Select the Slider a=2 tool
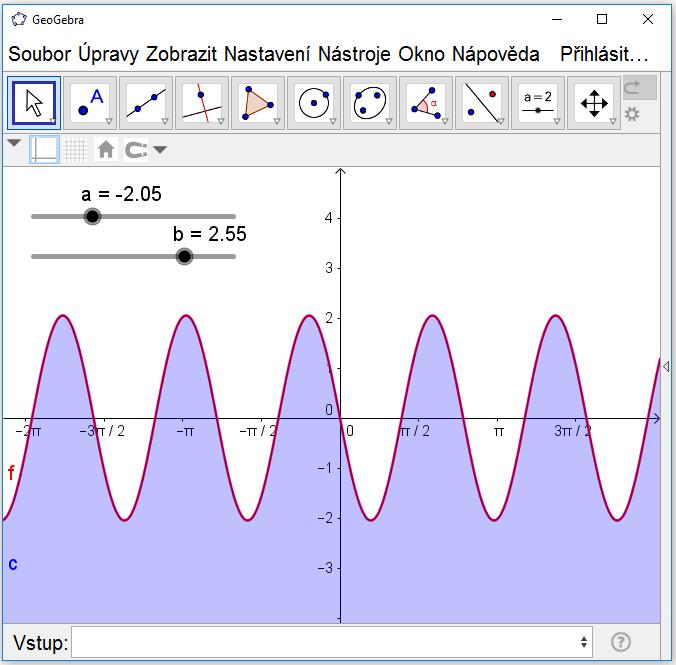This screenshot has height=665, width=676. pos(538,103)
